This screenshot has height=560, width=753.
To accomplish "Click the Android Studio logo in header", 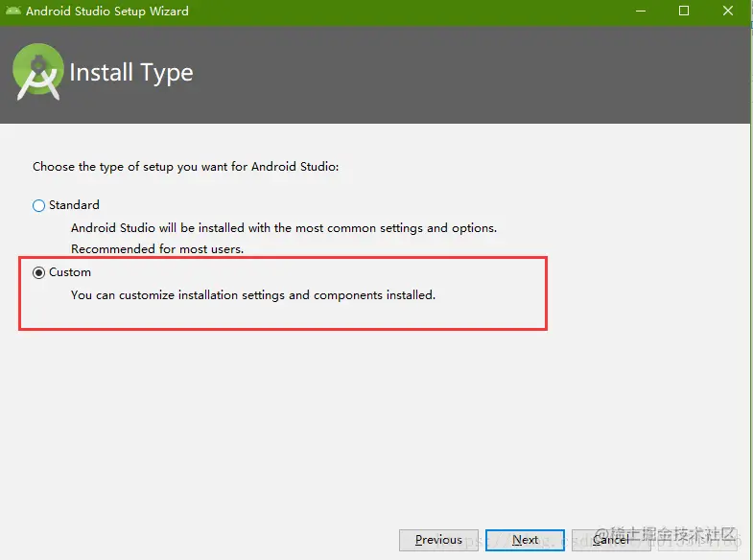I will [x=38, y=72].
